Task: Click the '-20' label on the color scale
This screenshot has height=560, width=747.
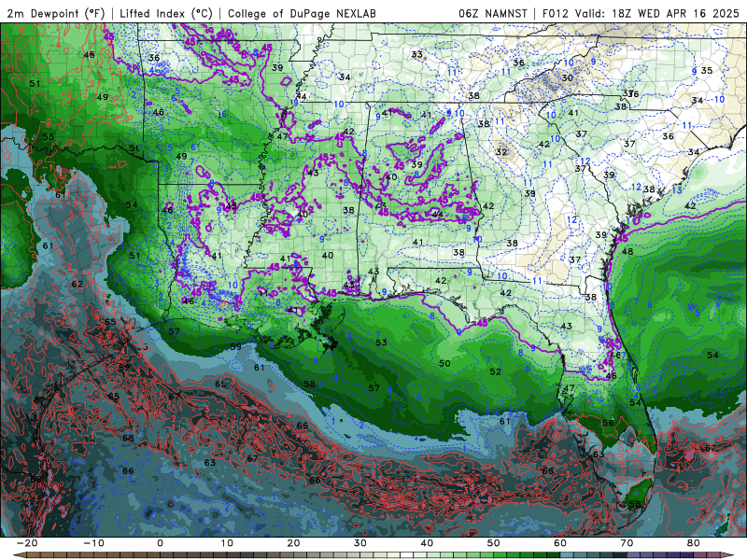Action: point(27,543)
